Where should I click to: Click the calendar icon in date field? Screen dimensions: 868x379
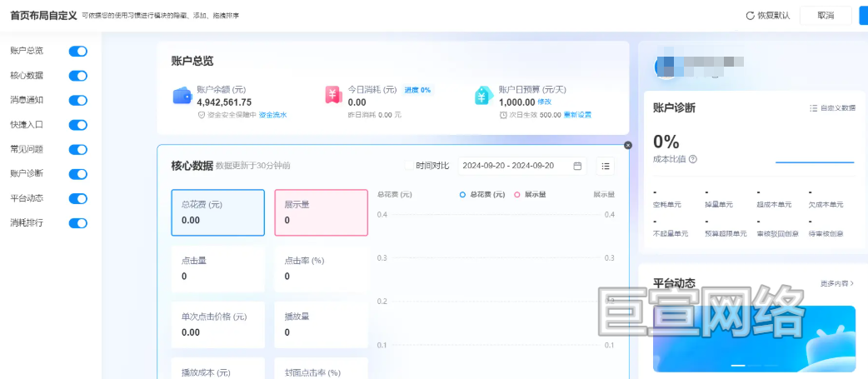pyautogui.click(x=577, y=166)
